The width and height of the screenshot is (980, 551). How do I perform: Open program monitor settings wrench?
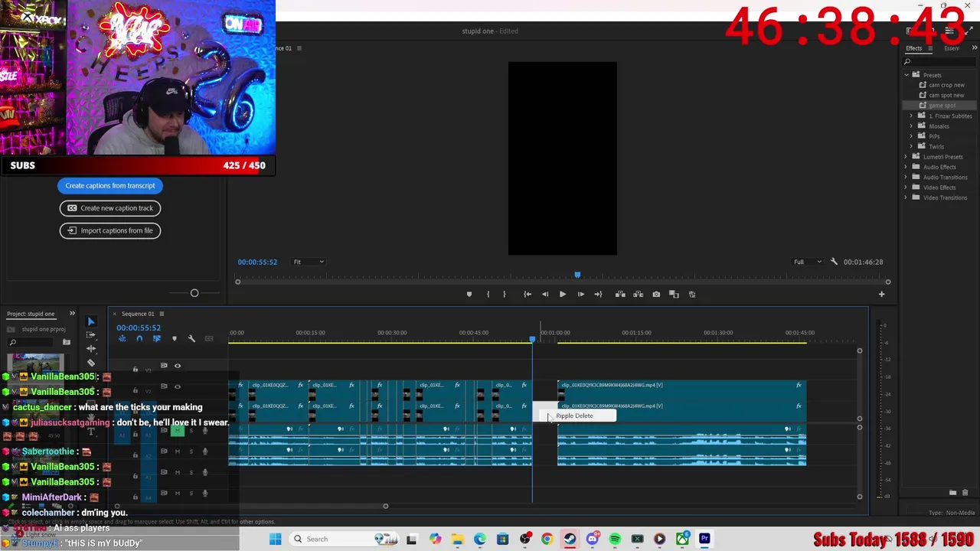[x=834, y=262]
